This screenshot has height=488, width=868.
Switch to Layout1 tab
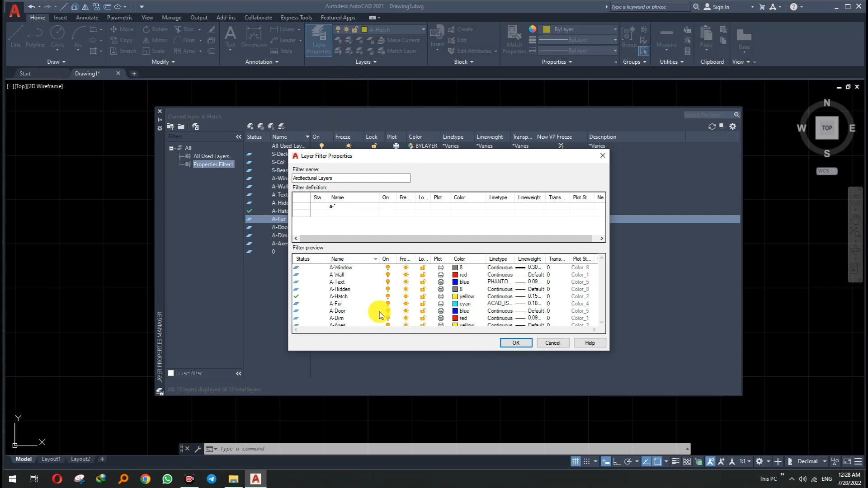[51, 459]
